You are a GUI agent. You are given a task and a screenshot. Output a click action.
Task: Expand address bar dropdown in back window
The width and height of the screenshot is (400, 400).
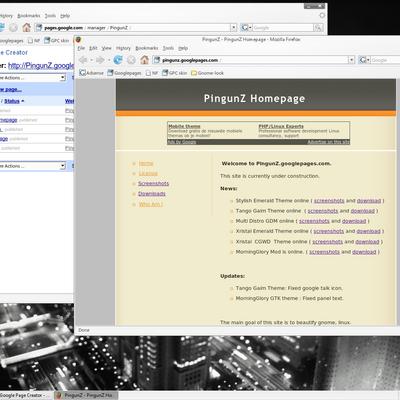pos(234,28)
